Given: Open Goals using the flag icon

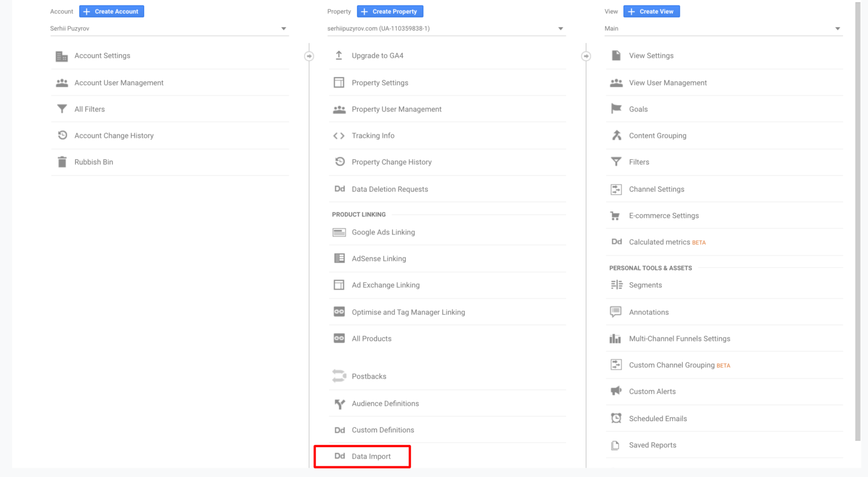Looking at the screenshot, I should (616, 109).
